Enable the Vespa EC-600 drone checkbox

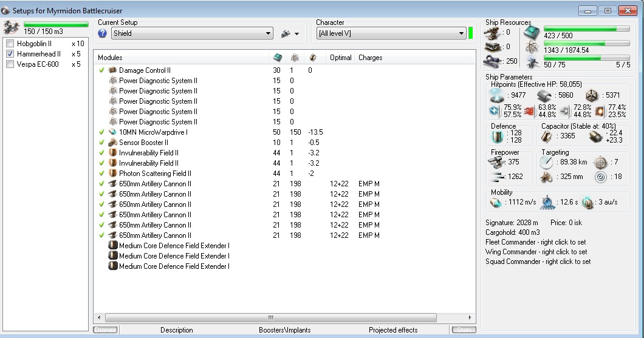(x=10, y=64)
